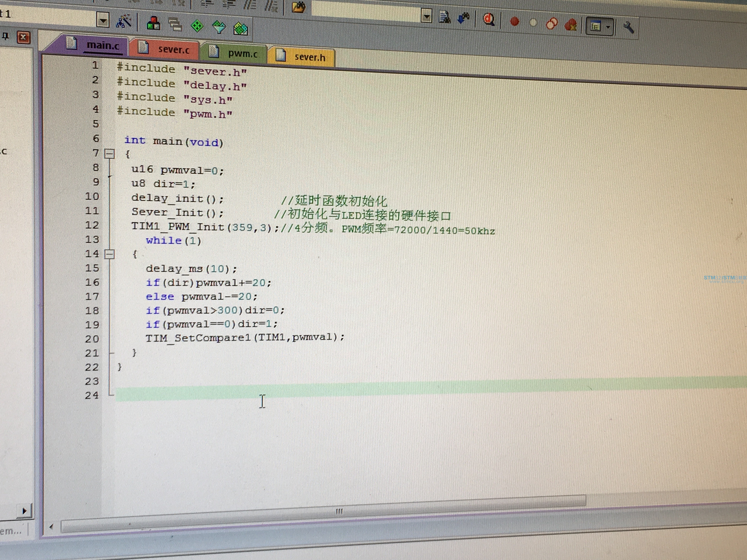This screenshot has height=560, width=747.
Task: Click the text '#include "sys.h"'
Action: 175,99
